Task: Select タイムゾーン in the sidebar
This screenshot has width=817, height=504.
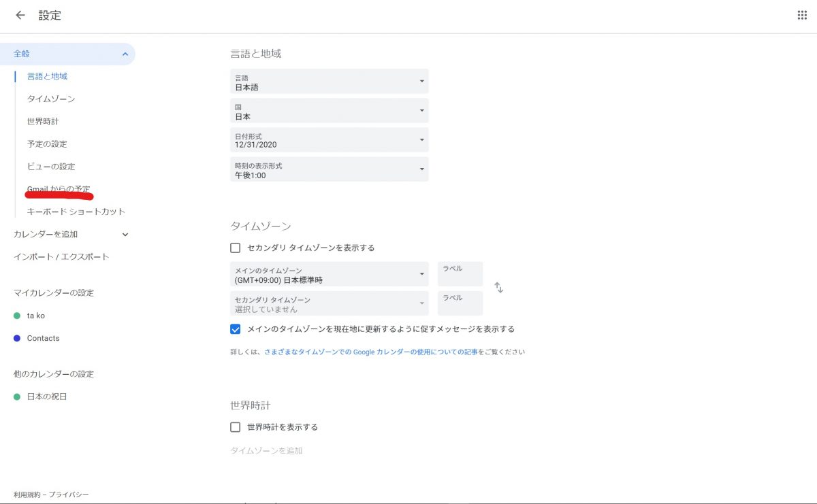Action: click(51, 99)
